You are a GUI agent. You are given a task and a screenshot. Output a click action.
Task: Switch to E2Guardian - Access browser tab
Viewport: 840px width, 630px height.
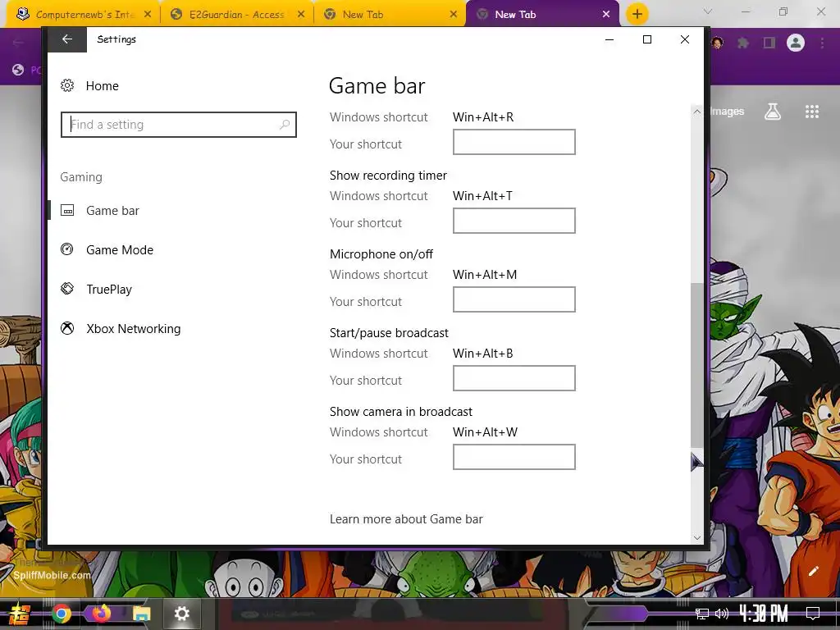click(235, 15)
